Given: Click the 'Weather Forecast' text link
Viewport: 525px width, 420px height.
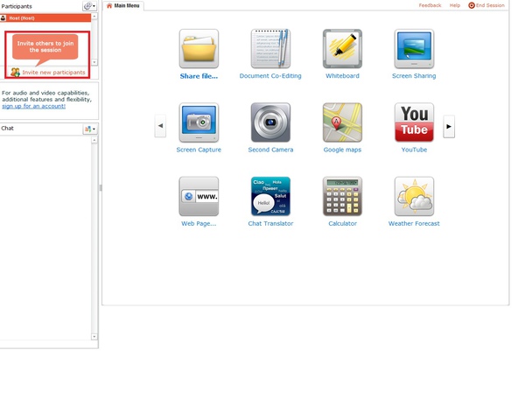Looking at the screenshot, I should coord(414,223).
